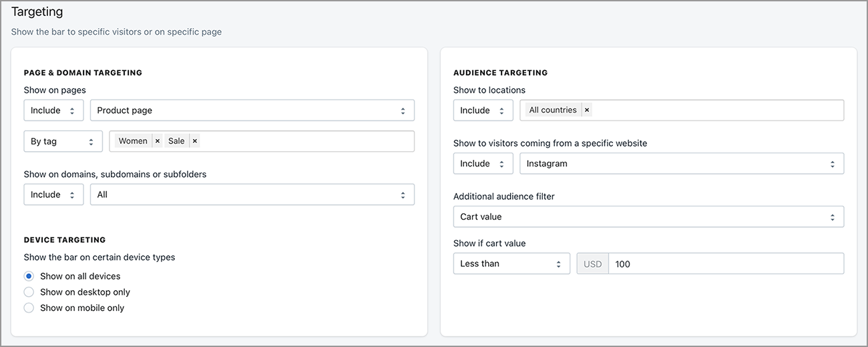Open Include dropdown for specific website visitors
The image size is (868, 347).
[x=483, y=164]
